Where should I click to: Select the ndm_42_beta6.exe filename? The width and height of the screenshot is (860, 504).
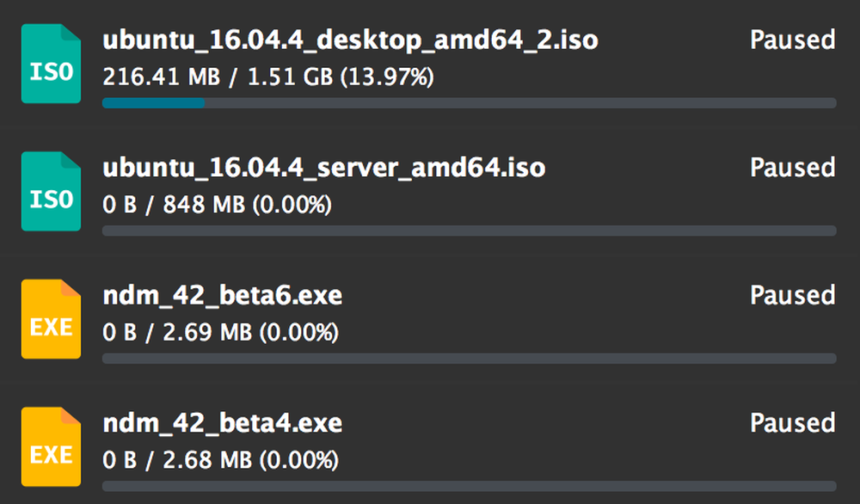[x=222, y=295]
